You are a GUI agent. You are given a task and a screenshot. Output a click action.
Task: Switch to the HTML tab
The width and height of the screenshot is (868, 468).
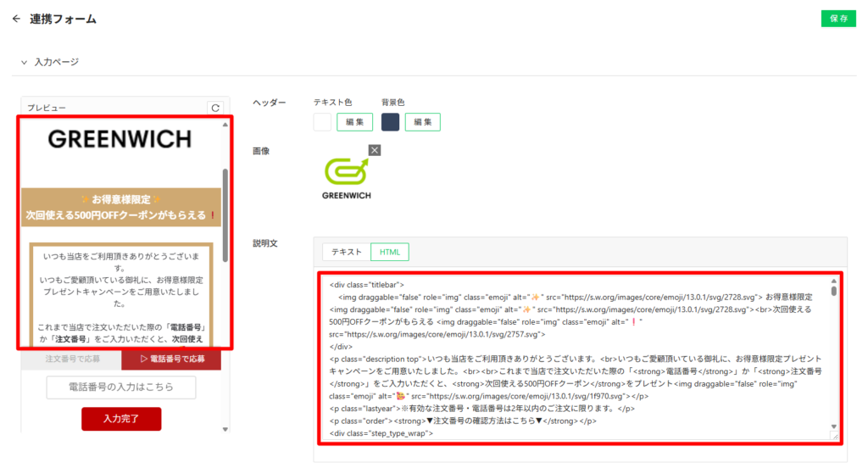coord(390,252)
